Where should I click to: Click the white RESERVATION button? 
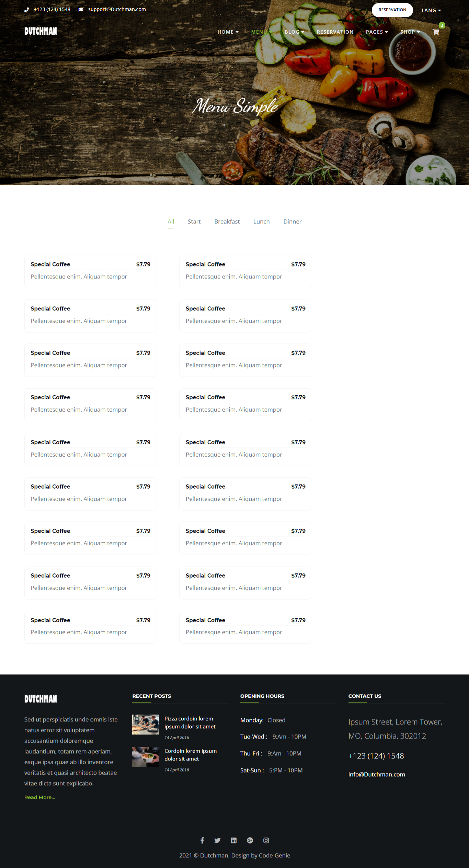tap(392, 10)
